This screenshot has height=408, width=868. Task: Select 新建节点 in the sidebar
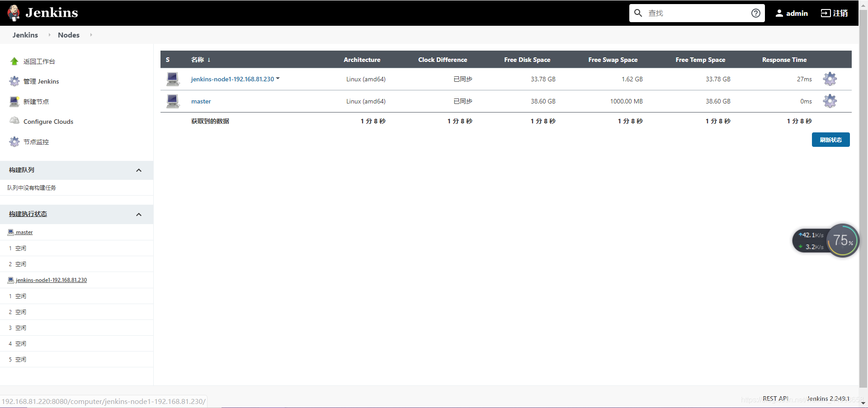(36, 102)
